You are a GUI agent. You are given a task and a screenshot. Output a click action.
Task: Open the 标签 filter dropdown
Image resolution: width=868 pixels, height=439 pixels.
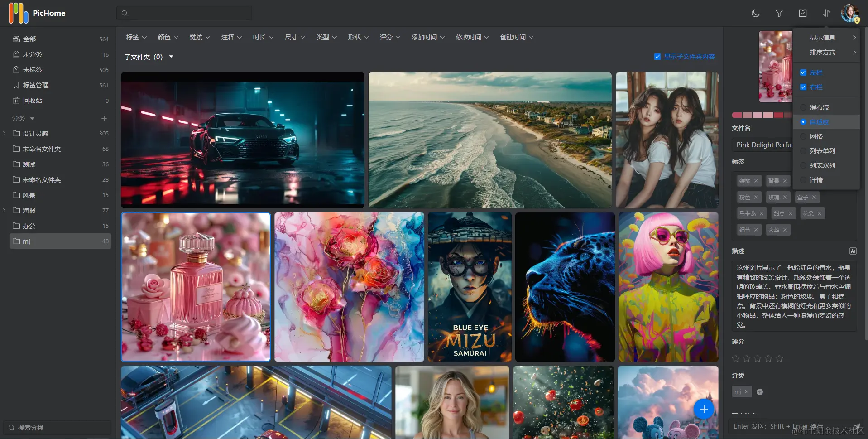[x=136, y=37]
